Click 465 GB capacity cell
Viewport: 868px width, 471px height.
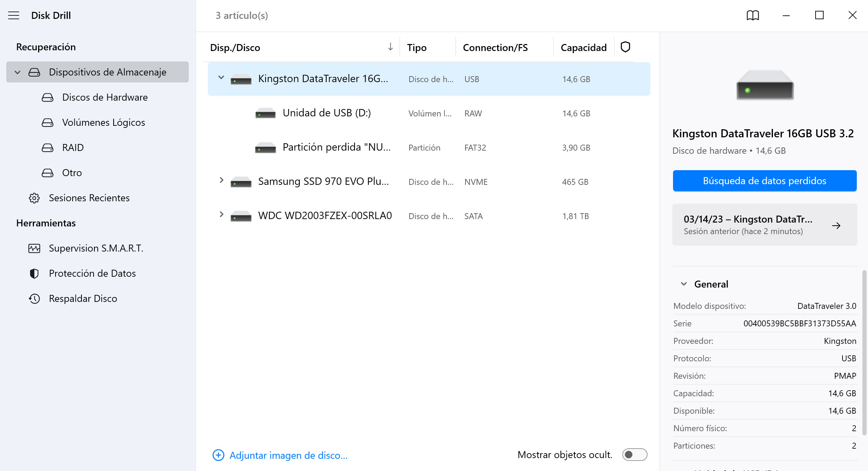[x=575, y=182]
